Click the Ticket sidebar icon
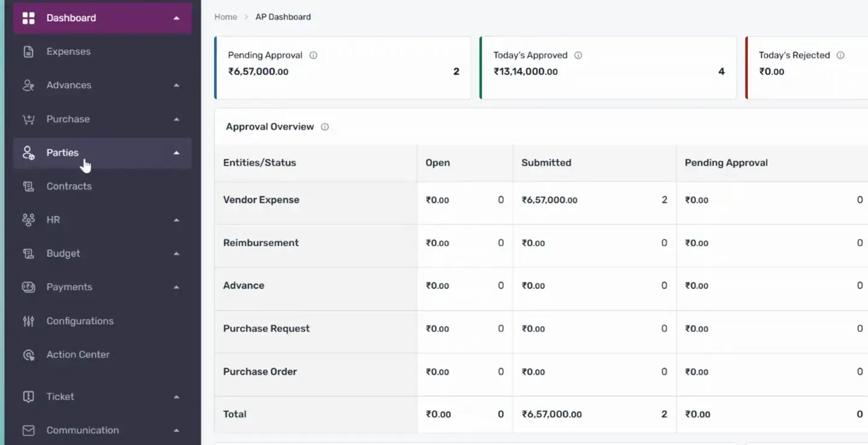 [x=28, y=397]
